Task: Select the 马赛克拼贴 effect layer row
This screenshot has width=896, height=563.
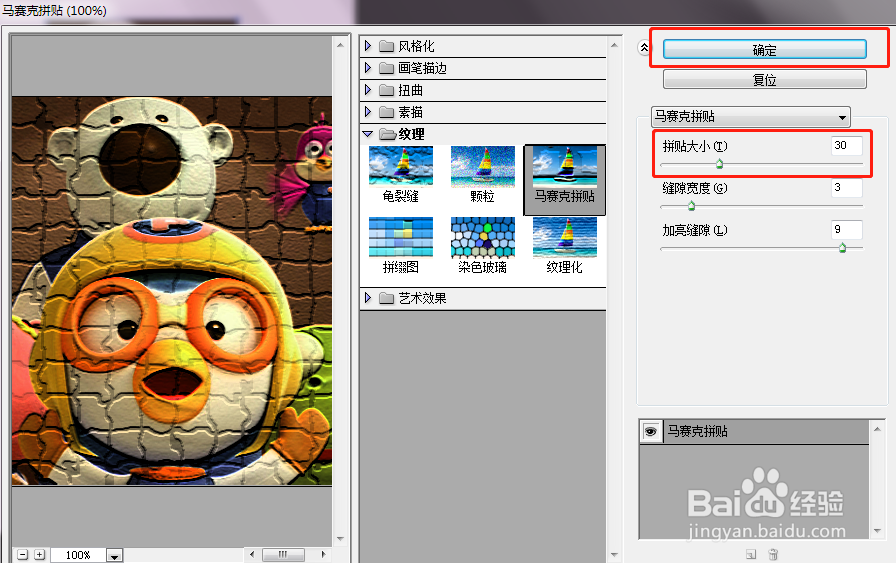Action: (x=754, y=432)
